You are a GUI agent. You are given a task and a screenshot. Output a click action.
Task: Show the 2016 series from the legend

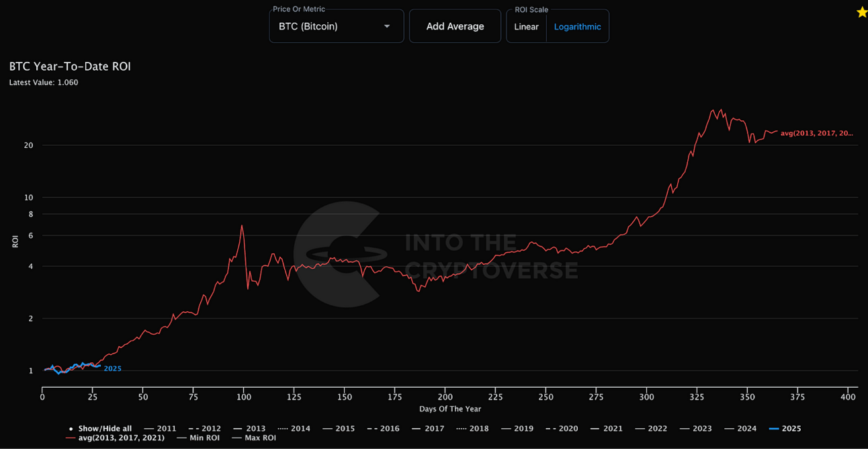point(384,428)
